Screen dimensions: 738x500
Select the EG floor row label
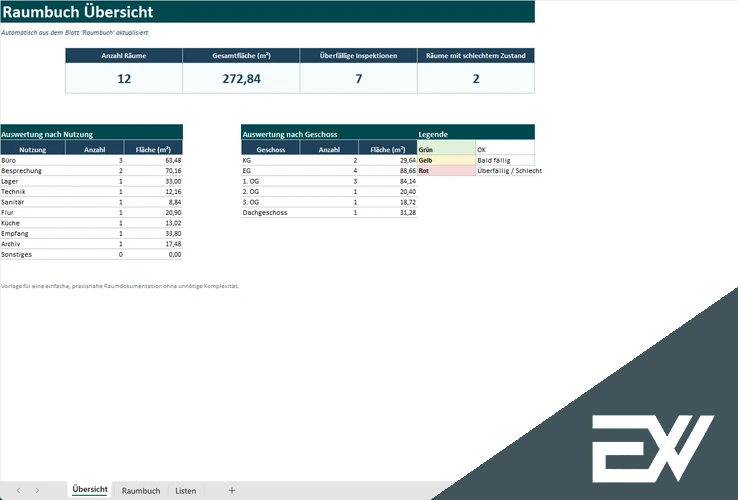271,170
